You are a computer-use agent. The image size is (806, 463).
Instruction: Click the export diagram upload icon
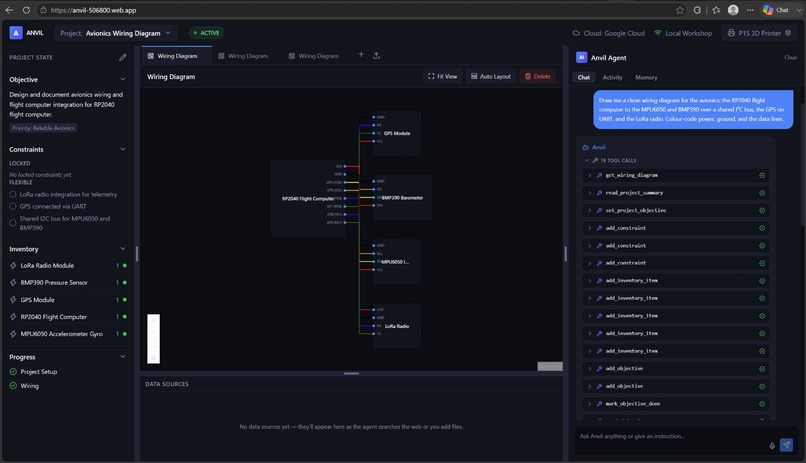(x=376, y=55)
